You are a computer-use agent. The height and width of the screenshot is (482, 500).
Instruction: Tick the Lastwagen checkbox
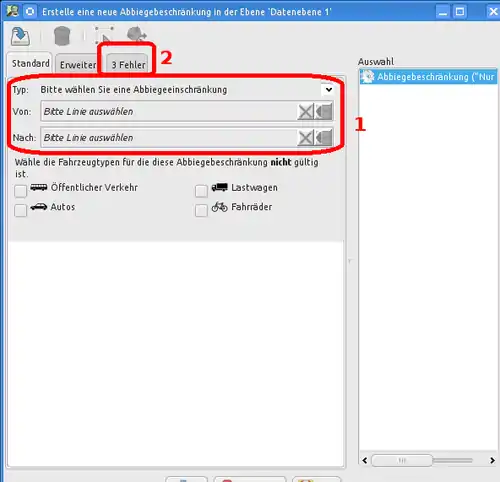pos(201,191)
